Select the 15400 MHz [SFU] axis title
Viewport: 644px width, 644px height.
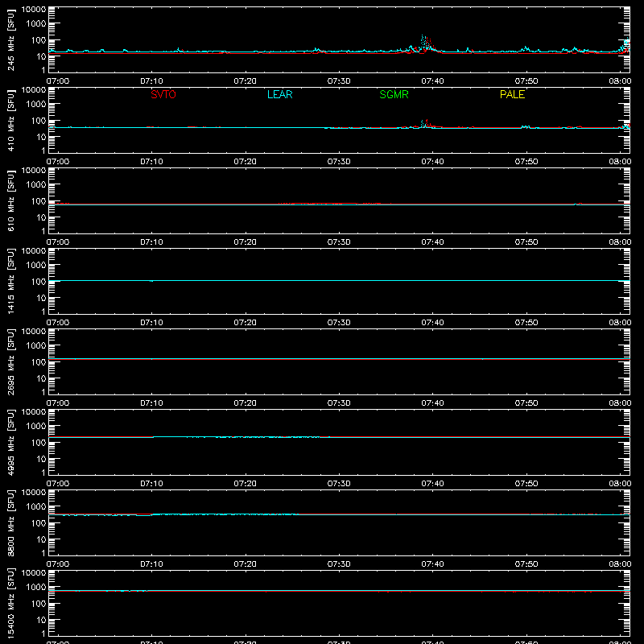point(10,603)
